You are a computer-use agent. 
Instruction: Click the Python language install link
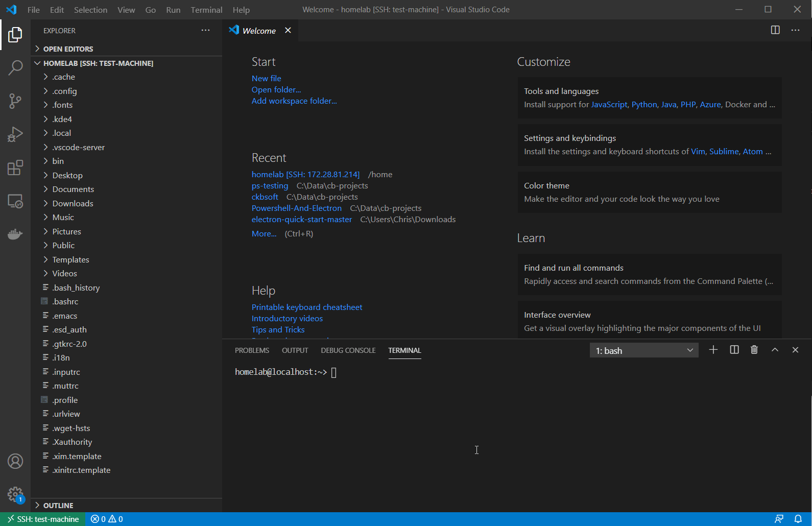pyautogui.click(x=644, y=104)
